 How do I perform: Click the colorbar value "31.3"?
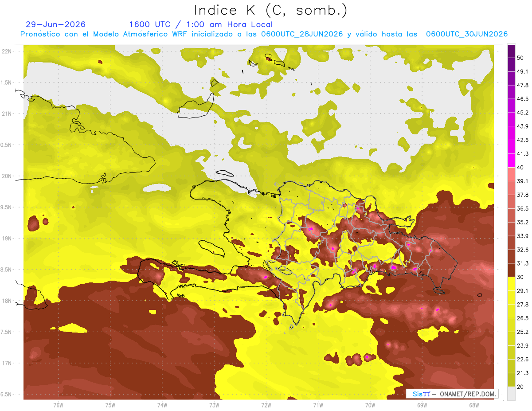pyautogui.click(x=523, y=263)
